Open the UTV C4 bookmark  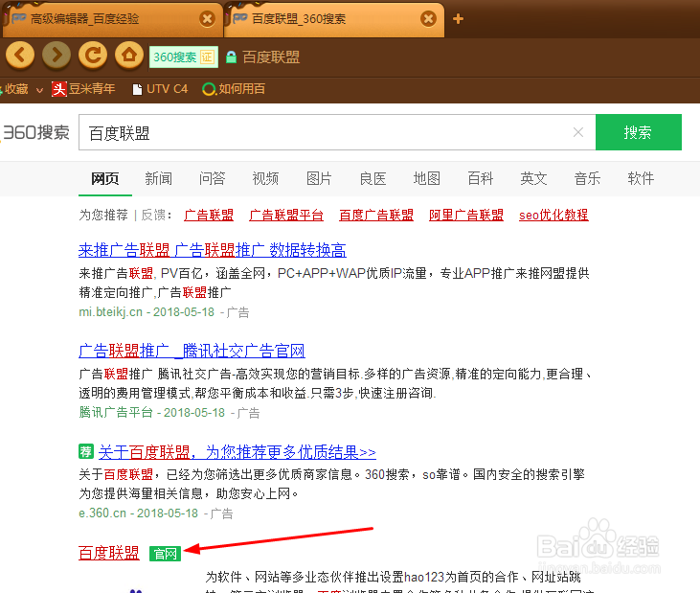point(160,89)
